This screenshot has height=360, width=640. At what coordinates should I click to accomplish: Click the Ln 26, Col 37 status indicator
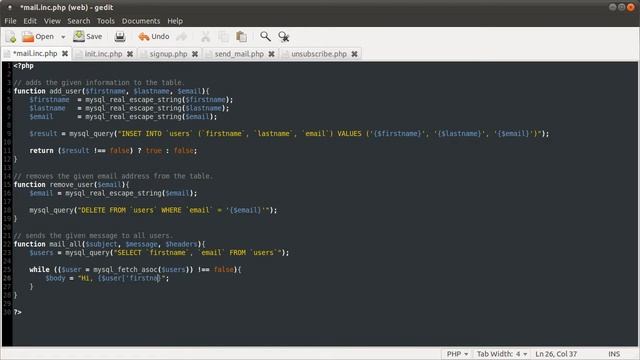coord(556,354)
